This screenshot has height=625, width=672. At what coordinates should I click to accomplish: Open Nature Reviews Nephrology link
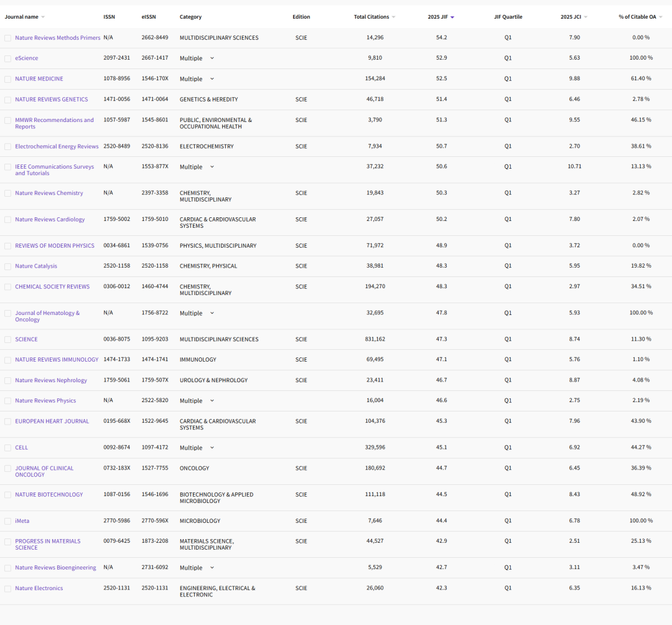(x=51, y=380)
